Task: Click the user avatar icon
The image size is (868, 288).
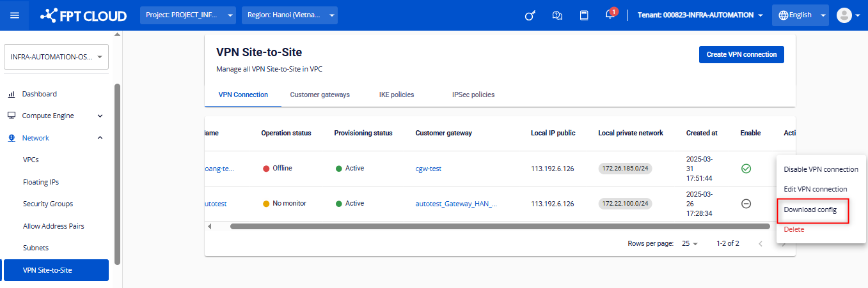Action: (x=845, y=15)
